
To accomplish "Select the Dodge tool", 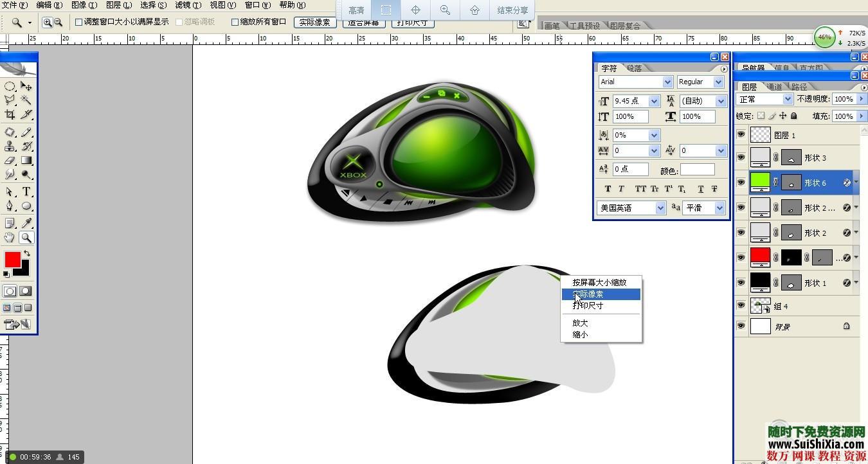I will click(x=26, y=174).
